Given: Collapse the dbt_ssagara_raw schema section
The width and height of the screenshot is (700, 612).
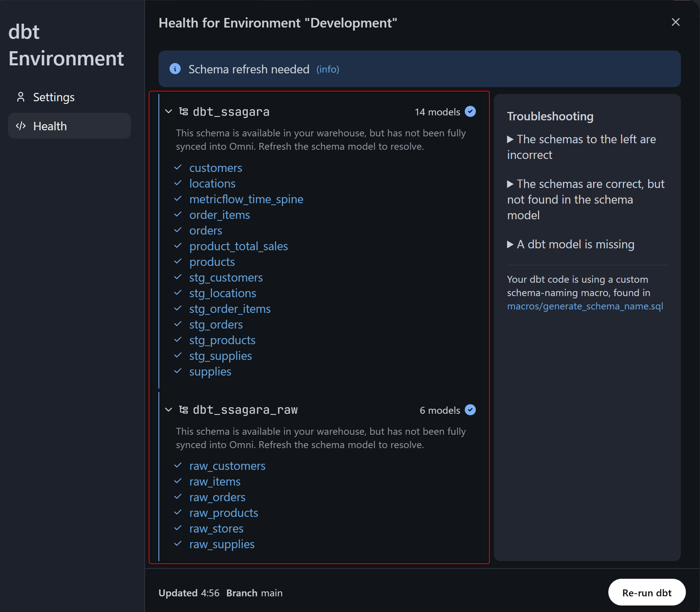Looking at the screenshot, I should tap(168, 410).
